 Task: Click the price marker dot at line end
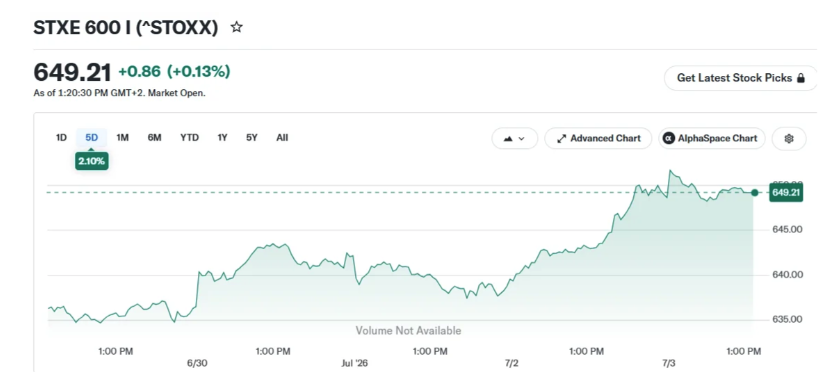pyautogui.click(x=754, y=192)
